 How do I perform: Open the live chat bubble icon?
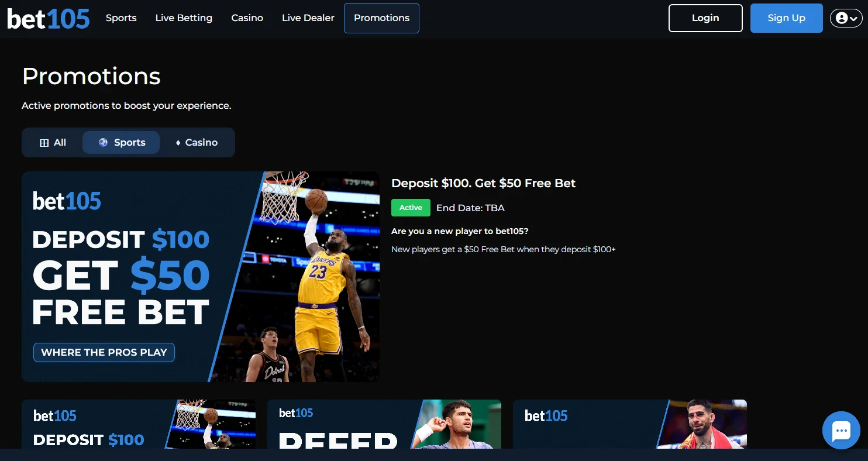(x=841, y=430)
